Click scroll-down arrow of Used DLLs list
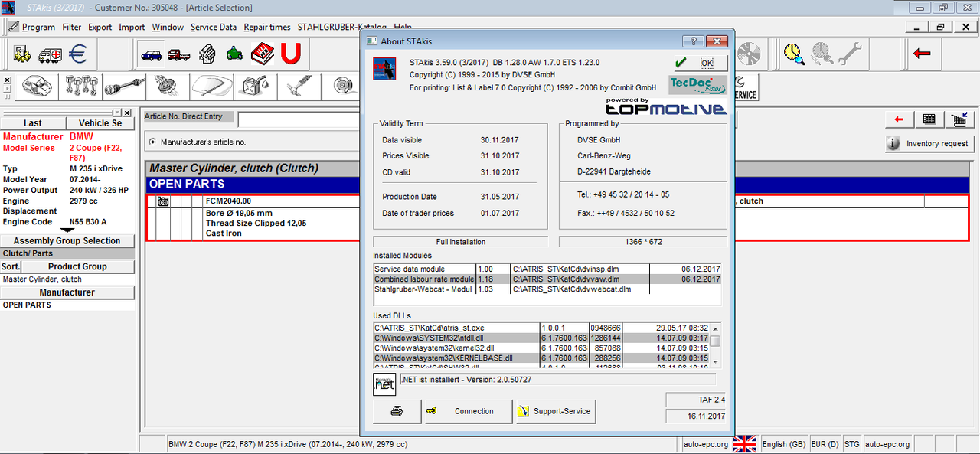This screenshot has height=454, width=980. pos(714,361)
